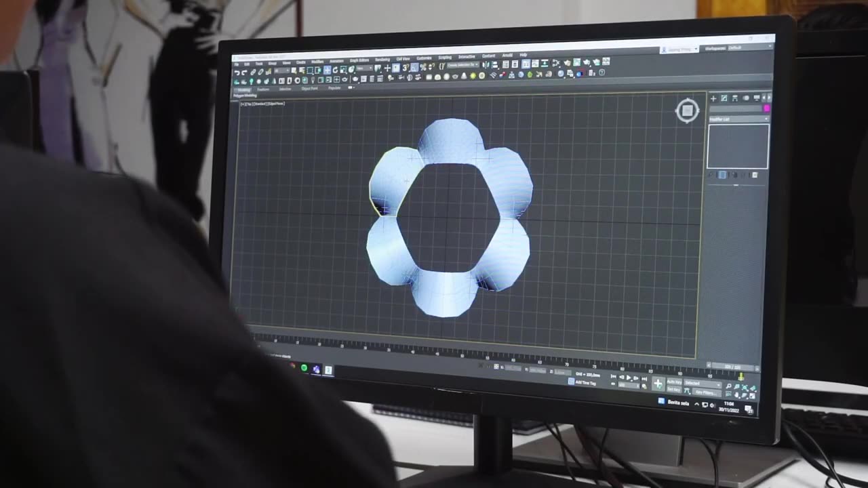
Task: Click the magenta object color swatch
Action: pyautogui.click(x=767, y=108)
